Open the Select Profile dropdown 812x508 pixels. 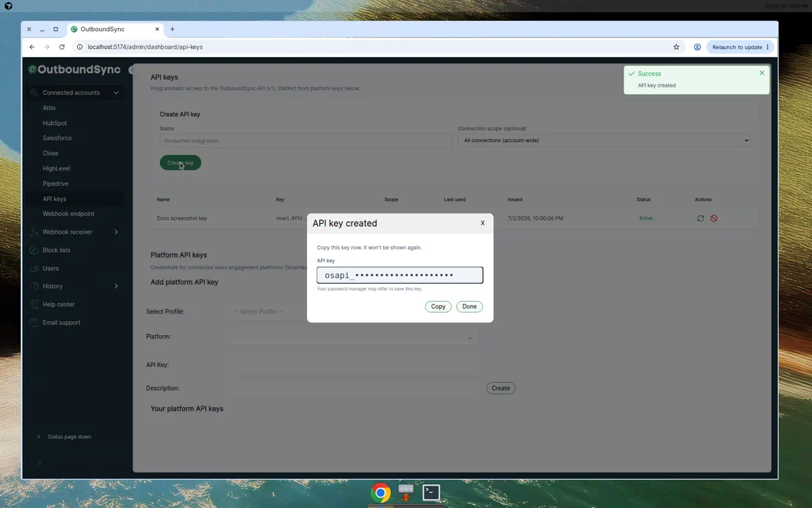[270, 312]
